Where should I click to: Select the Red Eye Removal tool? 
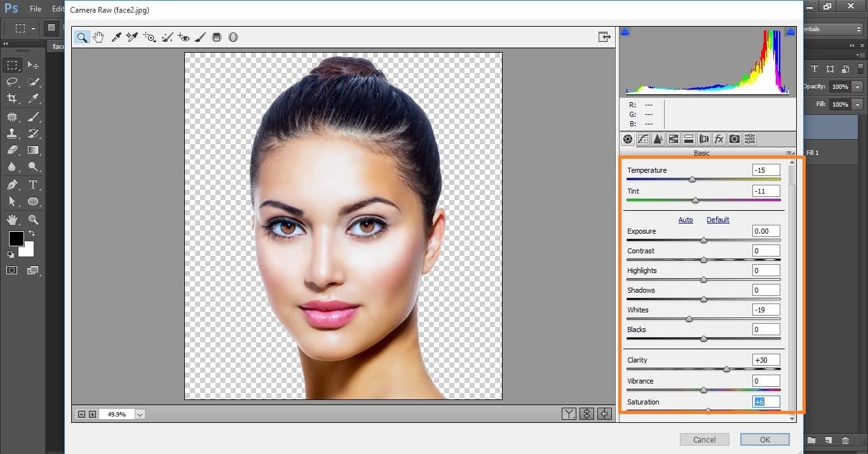tap(184, 37)
